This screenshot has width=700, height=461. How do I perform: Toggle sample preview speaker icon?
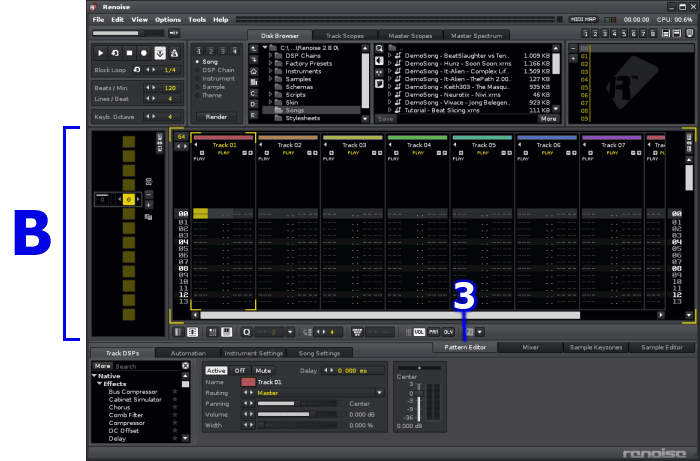pos(379,60)
